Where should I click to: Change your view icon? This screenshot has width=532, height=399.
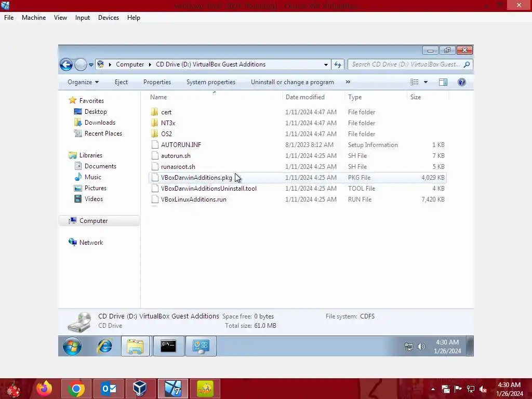[414, 82]
